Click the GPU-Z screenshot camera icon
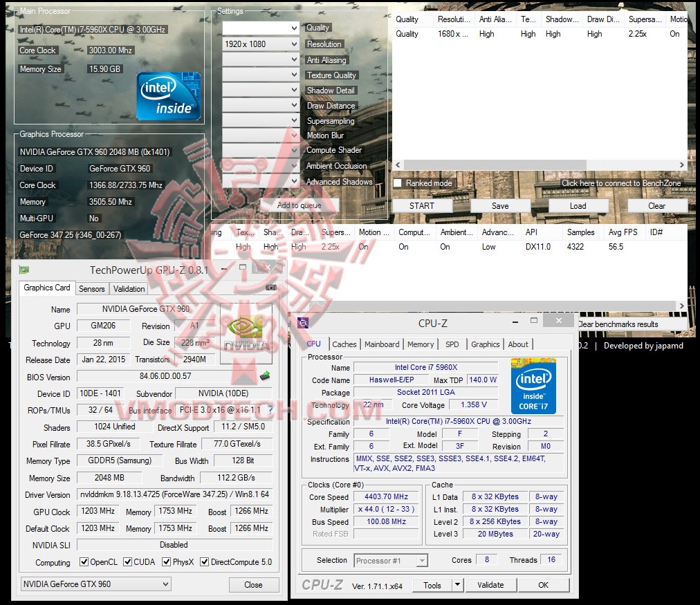 [271, 288]
